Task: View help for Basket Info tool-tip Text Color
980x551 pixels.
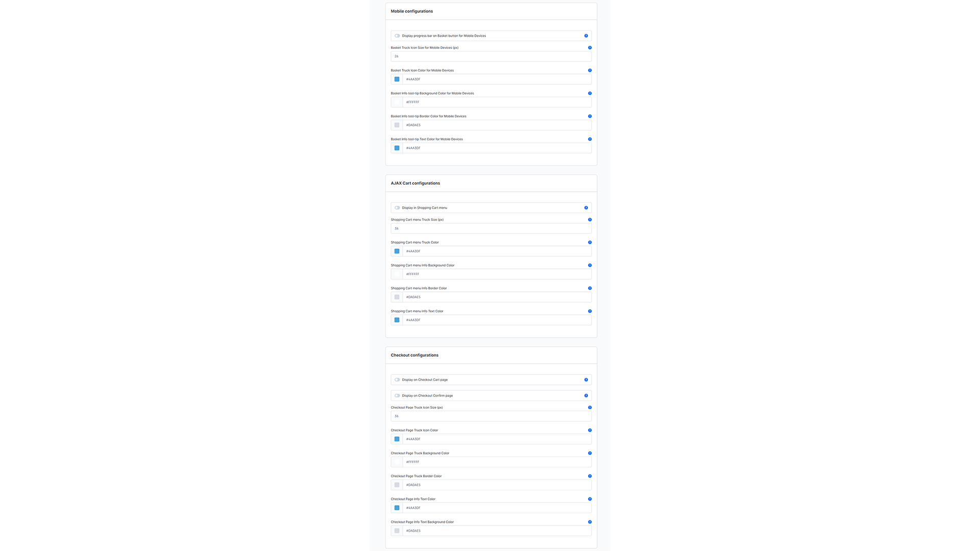Action: [x=590, y=139]
